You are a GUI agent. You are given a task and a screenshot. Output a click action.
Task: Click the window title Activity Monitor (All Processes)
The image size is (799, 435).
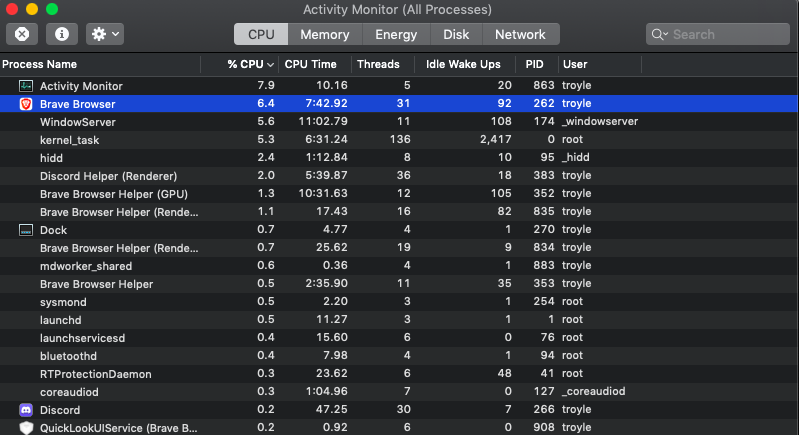tap(397, 9)
